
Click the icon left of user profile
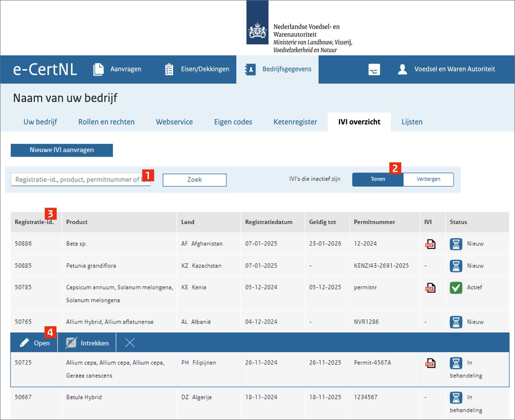point(374,70)
